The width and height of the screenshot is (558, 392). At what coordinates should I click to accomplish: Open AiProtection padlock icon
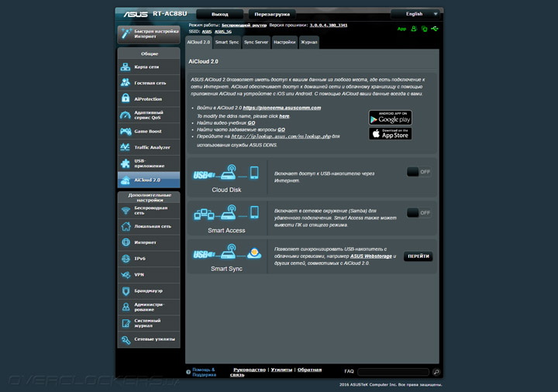pyautogui.click(x=126, y=98)
